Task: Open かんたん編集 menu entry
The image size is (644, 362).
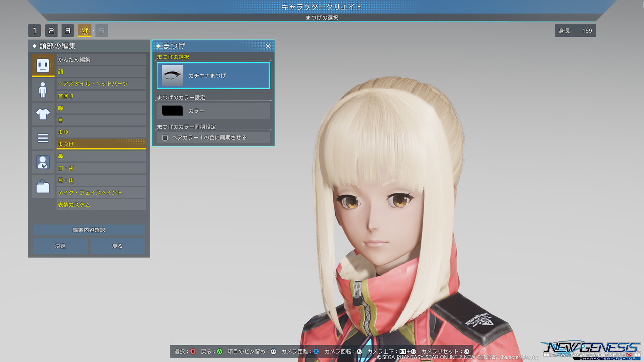Action: pos(101,60)
